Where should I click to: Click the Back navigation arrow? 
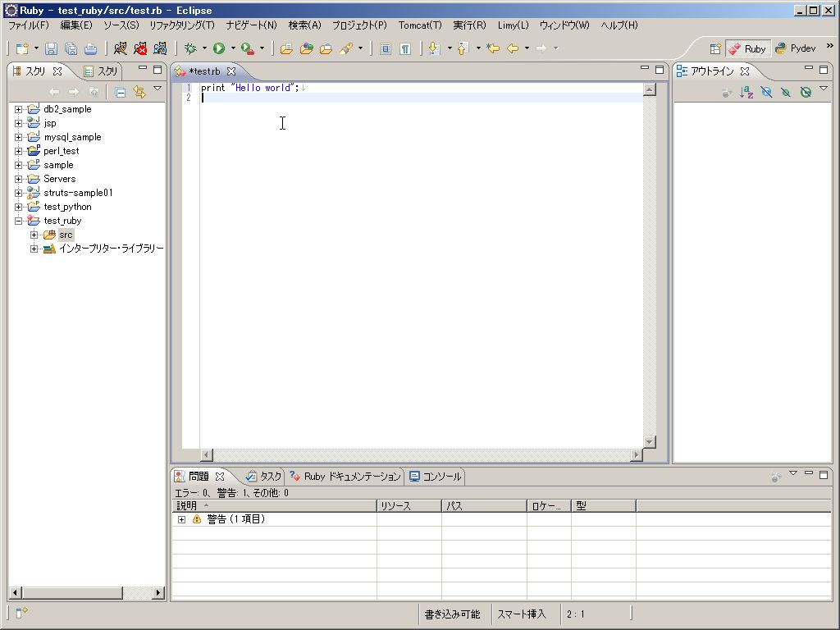click(x=513, y=48)
